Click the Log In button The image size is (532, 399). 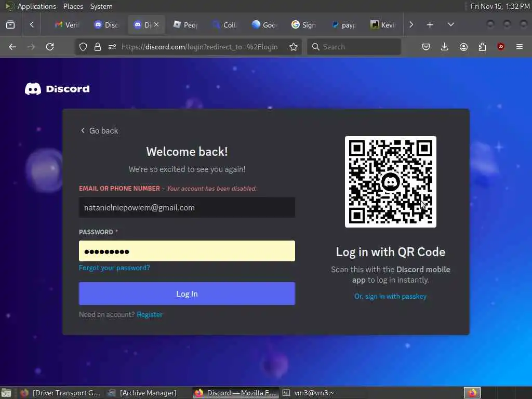click(187, 294)
